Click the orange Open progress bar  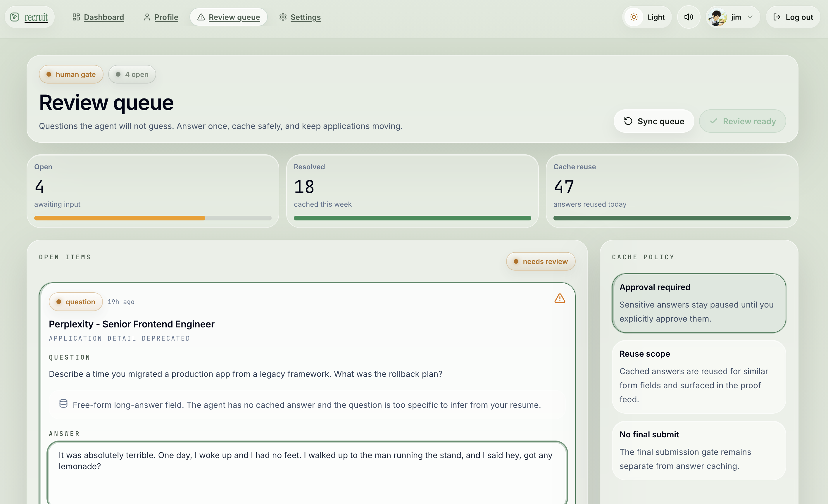click(x=120, y=218)
